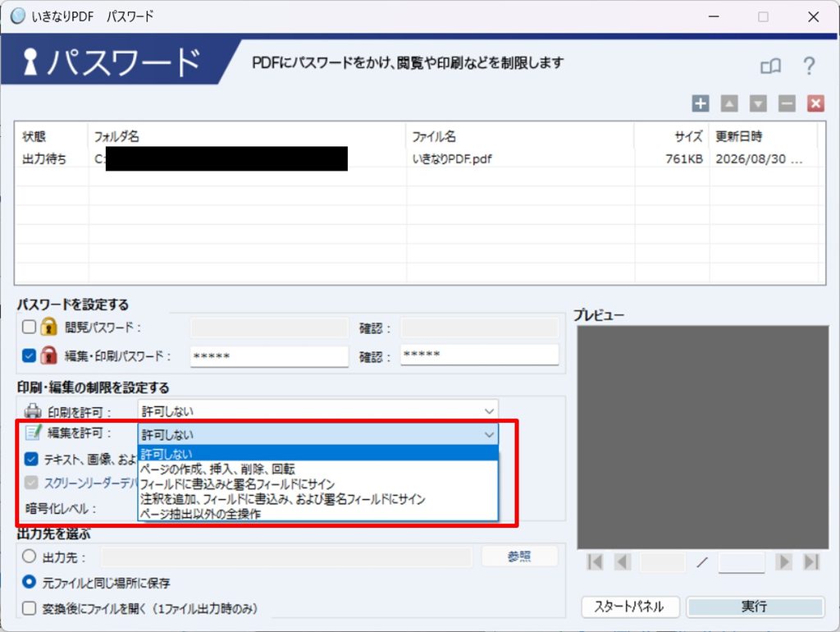
Task: Uncheck the 編集・印刷パスワード checkbox
Action: [x=29, y=355]
